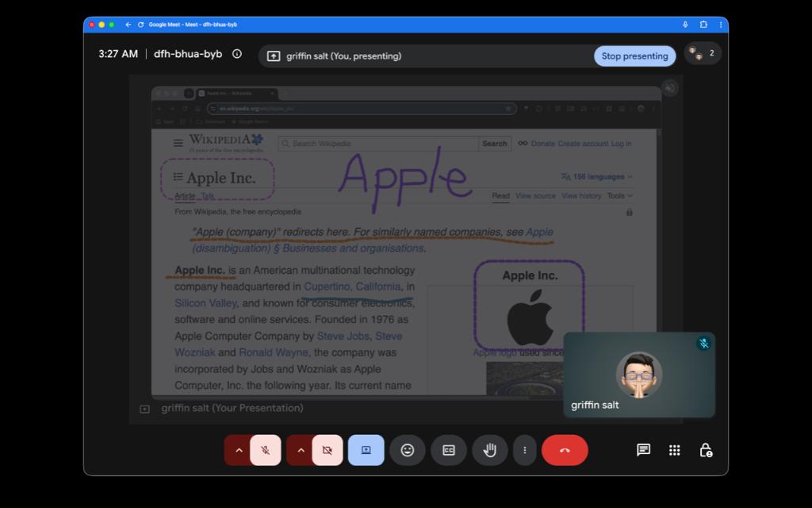Click the Create account link
Screen dimensions: 812x508
pos(583,144)
